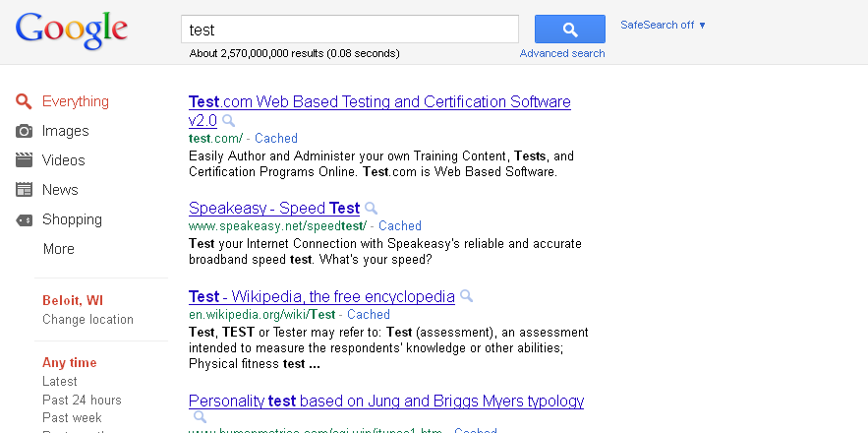This screenshot has height=433, width=868.
Task: Open the SafeSearch off dropdown
Action: (663, 25)
